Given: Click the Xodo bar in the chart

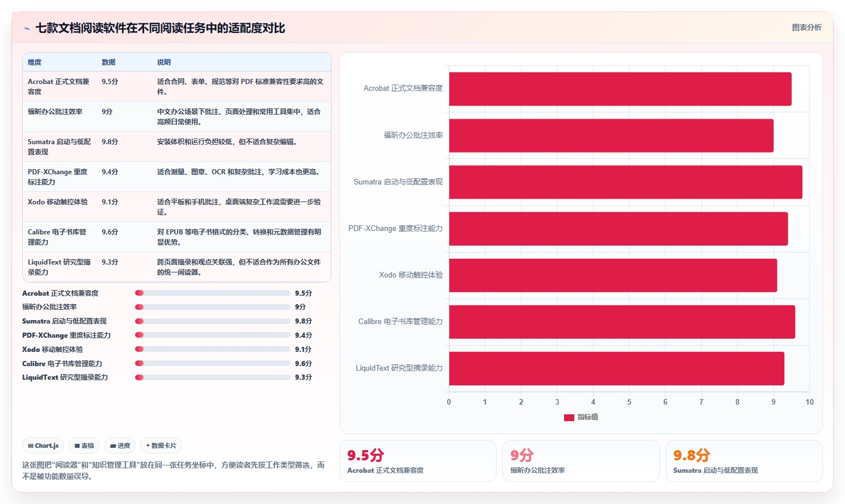Looking at the screenshot, I should [x=613, y=275].
